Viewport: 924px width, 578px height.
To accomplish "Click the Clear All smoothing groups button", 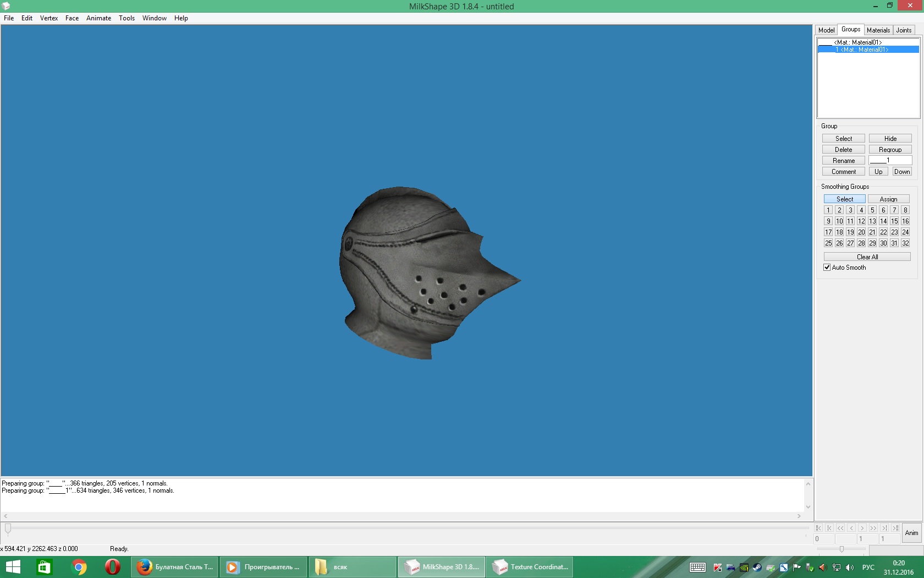I will [x=867, y=257].
